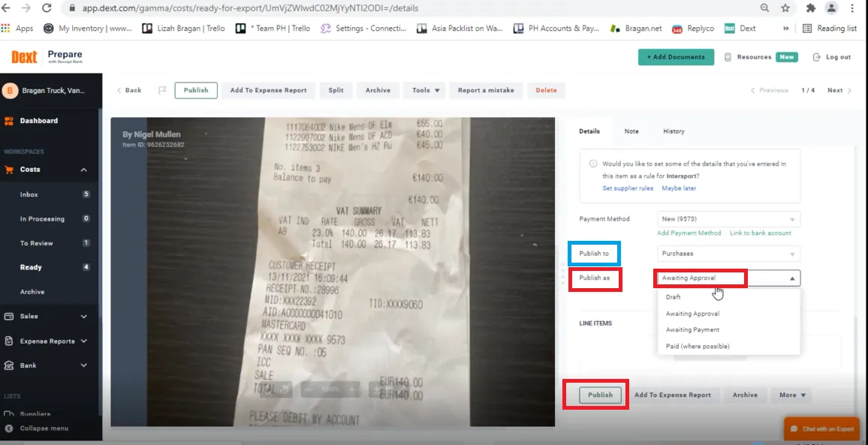This screenshot has width=868, height=445.
Task: Delete this item
Action: point(547,90)
